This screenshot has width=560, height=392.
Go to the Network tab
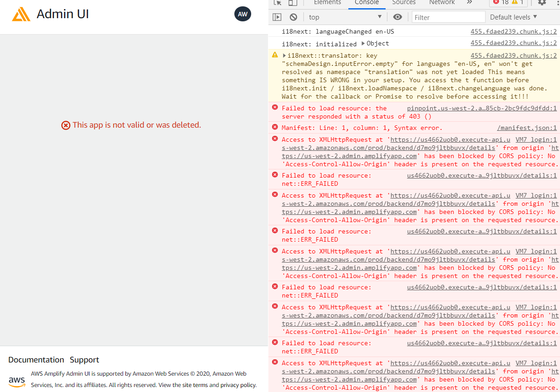(442, 3)
